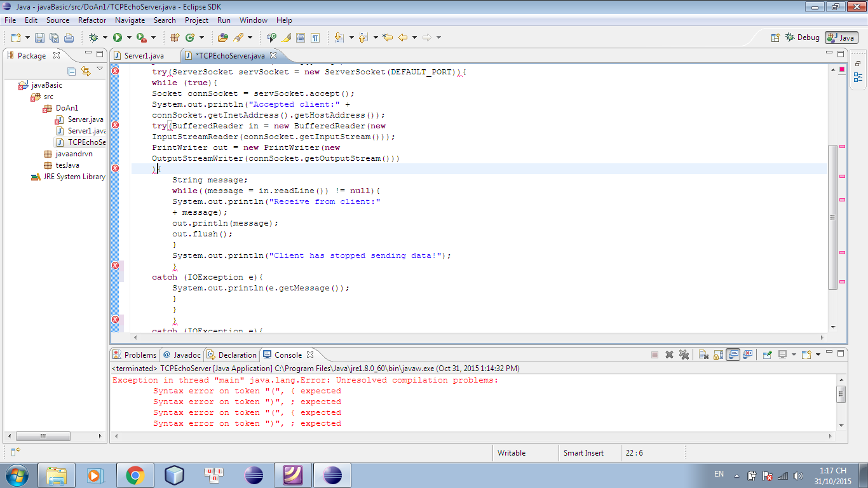Open the dropdown arrow beside Run button
This screenshot has height=488, width=868.
click(129, 37)
